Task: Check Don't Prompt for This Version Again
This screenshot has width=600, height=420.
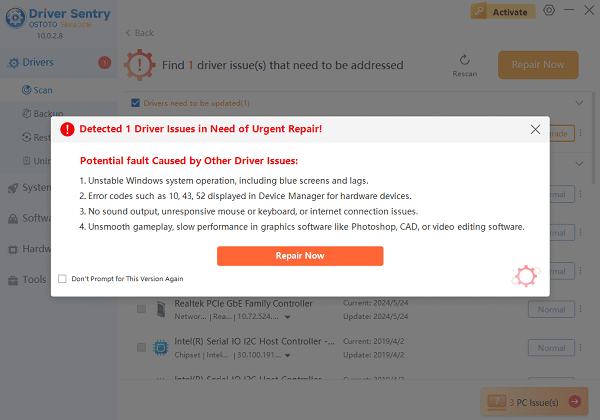Action: pyautogui.click(x=62, y=278)
